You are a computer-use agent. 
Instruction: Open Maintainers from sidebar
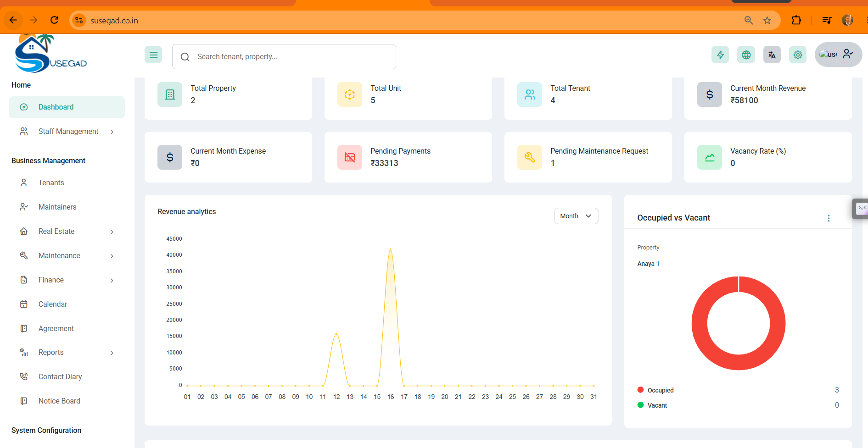point(57,207)
